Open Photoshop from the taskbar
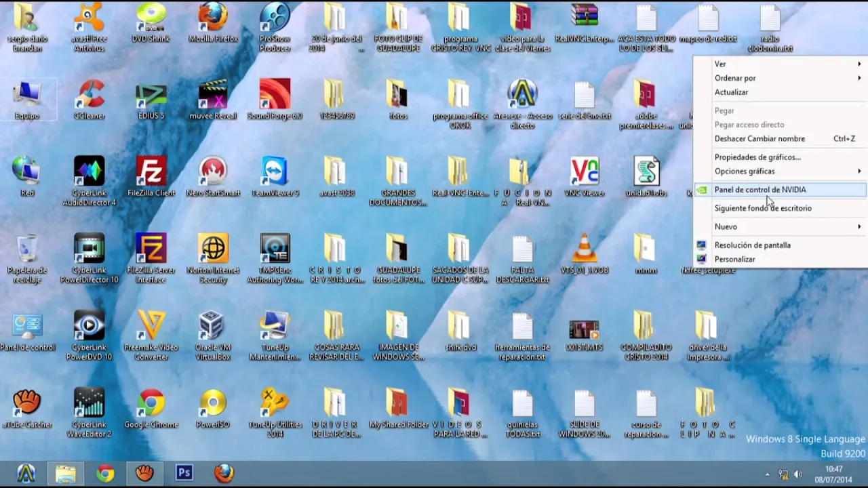Screen dimensions: 868x488 point(184,473)
